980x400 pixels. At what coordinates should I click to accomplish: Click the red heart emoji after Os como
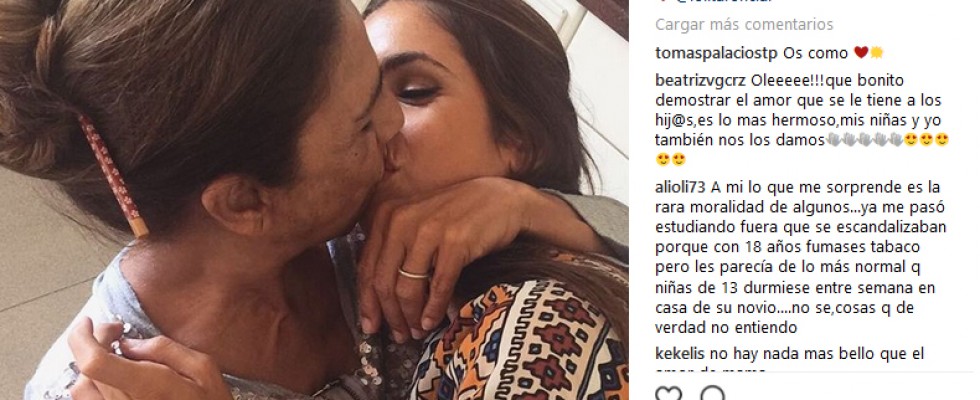861,52
